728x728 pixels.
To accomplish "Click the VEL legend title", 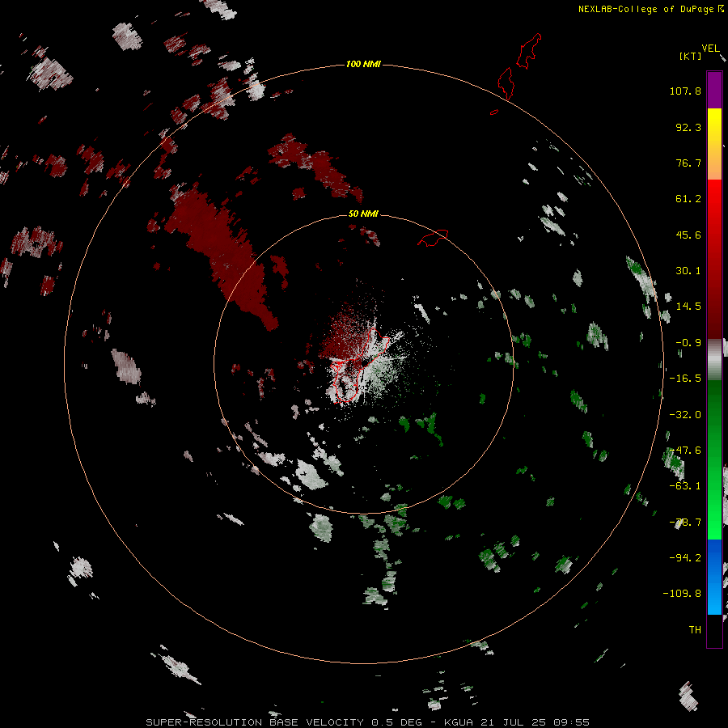I will point(710,49).
